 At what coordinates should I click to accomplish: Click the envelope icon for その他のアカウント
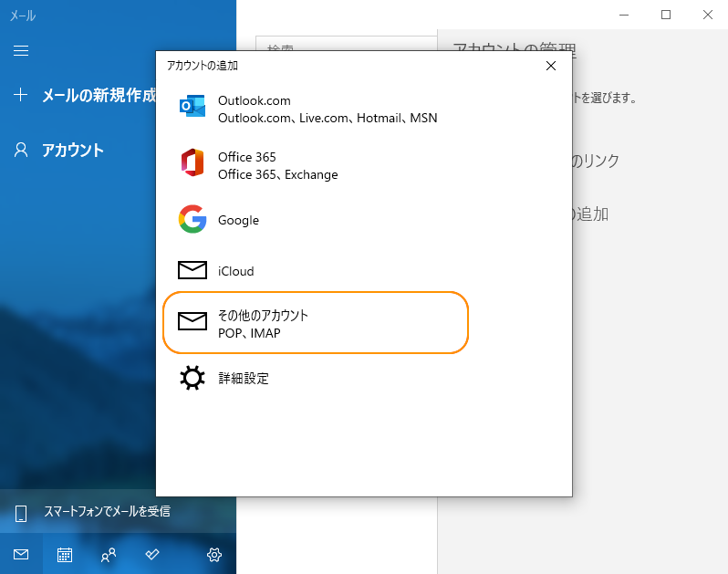click(192, 321)
